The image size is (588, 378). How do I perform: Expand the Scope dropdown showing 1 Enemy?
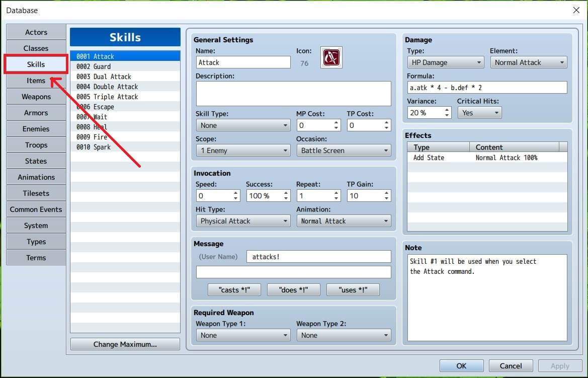pos(243,150)
